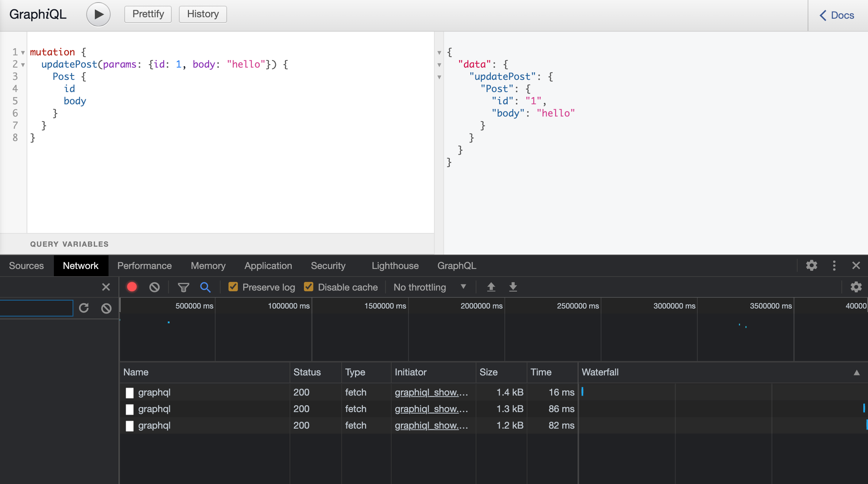The image size is (868, 484).
Task: Switch to the Memory tab
Action: click(x=208, y=266)
